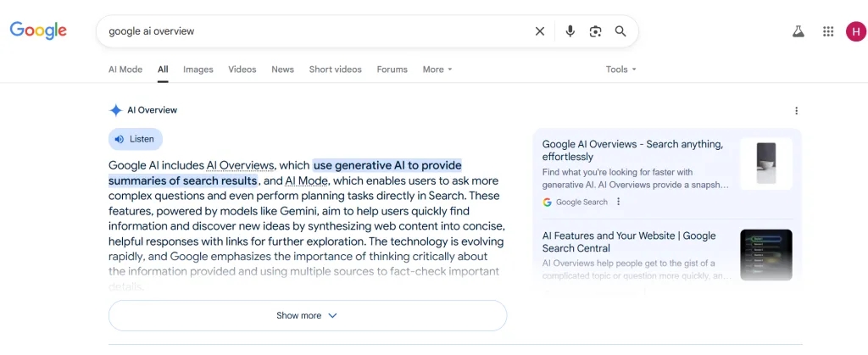Open the Google apps grid

pyautogui.click(x=828, y=31)
